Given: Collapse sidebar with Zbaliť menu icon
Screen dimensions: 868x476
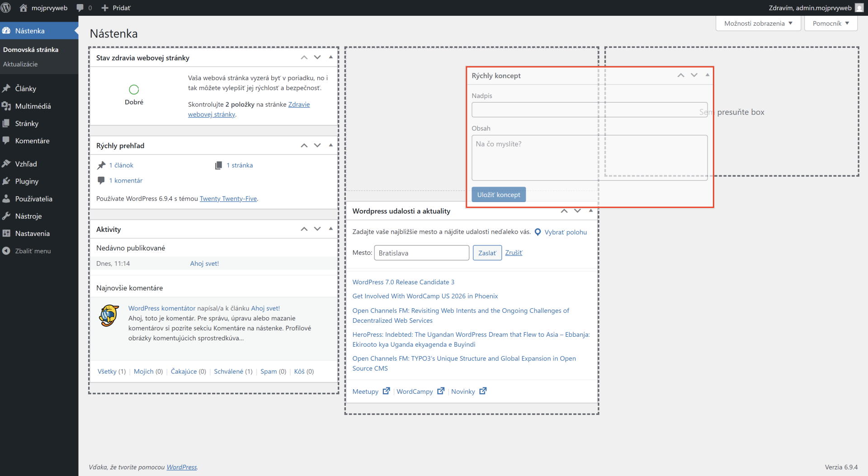Looking at the screenshot, I should pyautogui.click(x=6, y=251).
